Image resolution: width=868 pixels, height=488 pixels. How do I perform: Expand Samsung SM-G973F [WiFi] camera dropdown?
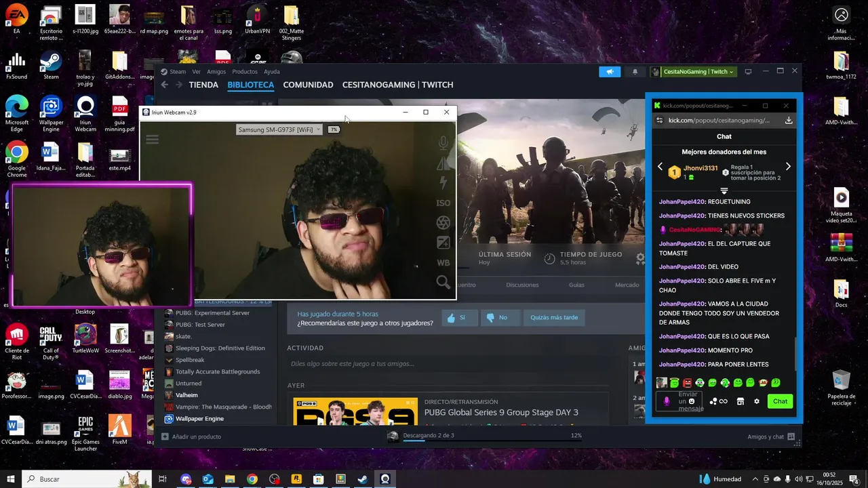pyautogui.click(x=279, y=129)
